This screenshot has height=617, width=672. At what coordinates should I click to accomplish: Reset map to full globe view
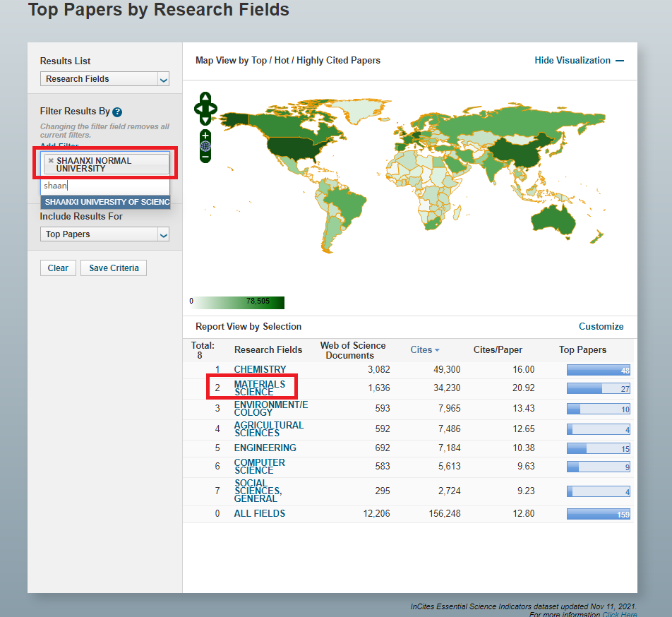click(205, 146)
